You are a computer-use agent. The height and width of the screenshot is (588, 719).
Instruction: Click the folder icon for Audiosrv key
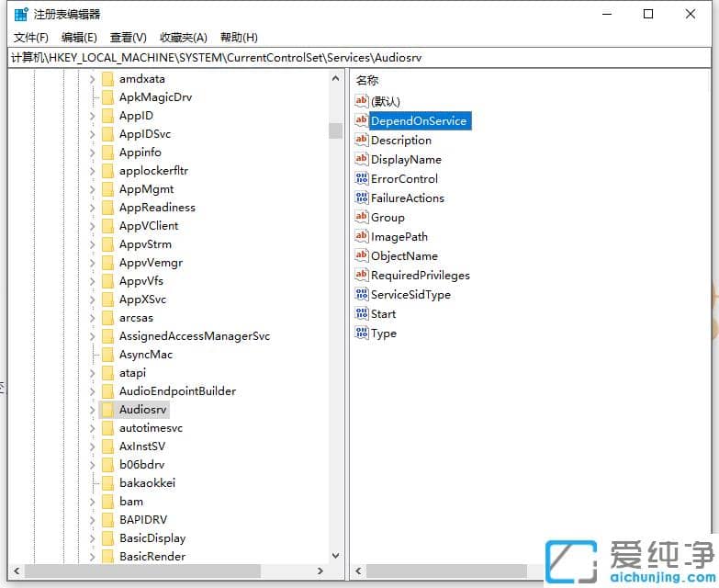[107, 410]
